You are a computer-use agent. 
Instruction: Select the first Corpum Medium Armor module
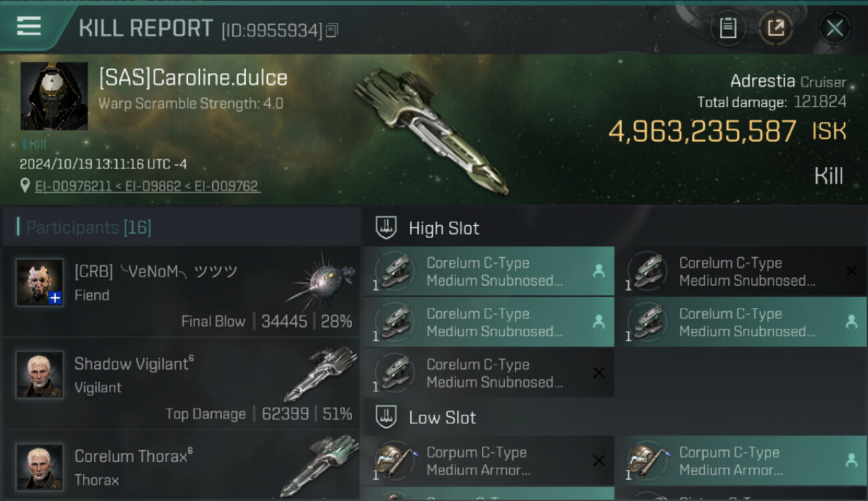point(488,461)
